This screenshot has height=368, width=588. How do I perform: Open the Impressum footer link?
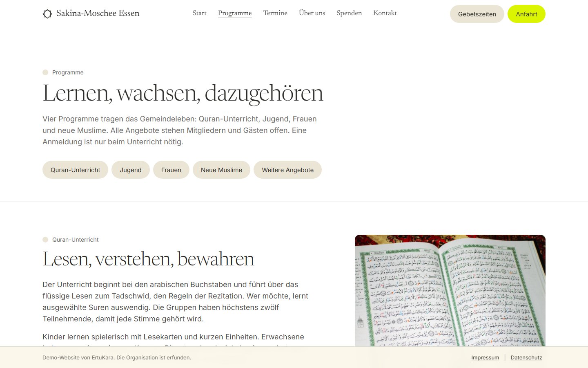pyautogui.click(x=485, y=357)
